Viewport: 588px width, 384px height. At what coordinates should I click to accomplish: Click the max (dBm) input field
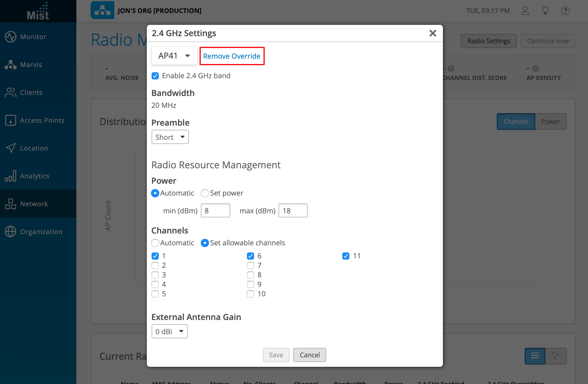coord(293,211)
